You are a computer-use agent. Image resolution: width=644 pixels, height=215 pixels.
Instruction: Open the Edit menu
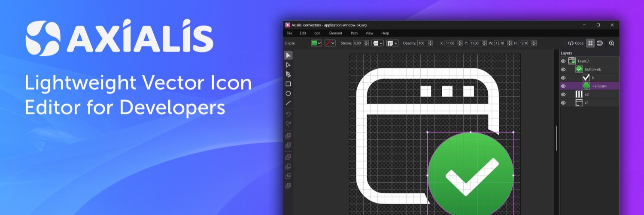(x=303, y=33)
